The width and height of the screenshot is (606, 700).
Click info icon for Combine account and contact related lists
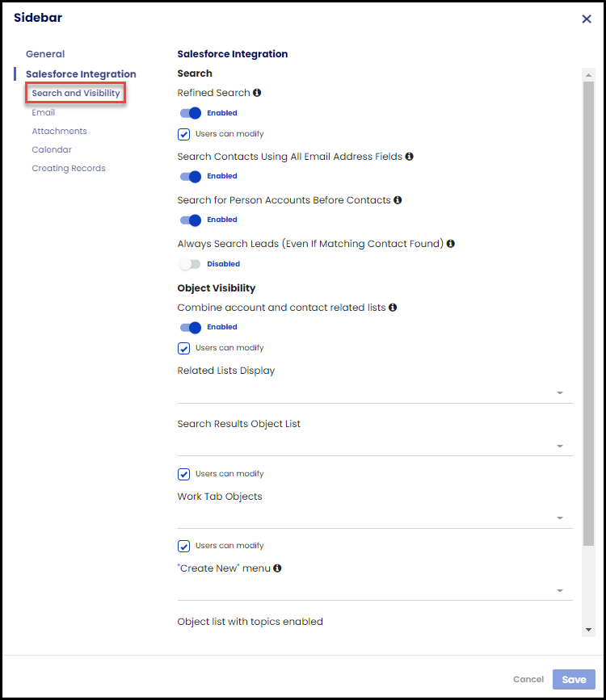tap(393, 307)
